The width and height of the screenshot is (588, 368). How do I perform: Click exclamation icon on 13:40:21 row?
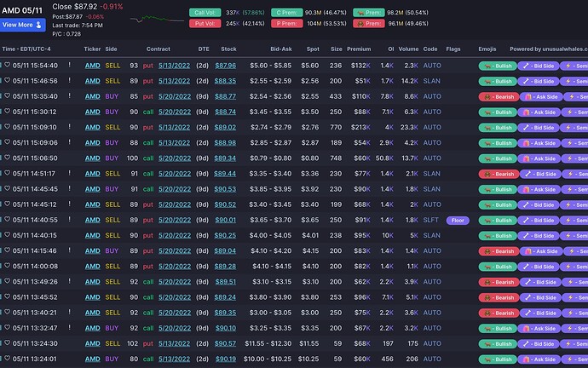[69, 312]
